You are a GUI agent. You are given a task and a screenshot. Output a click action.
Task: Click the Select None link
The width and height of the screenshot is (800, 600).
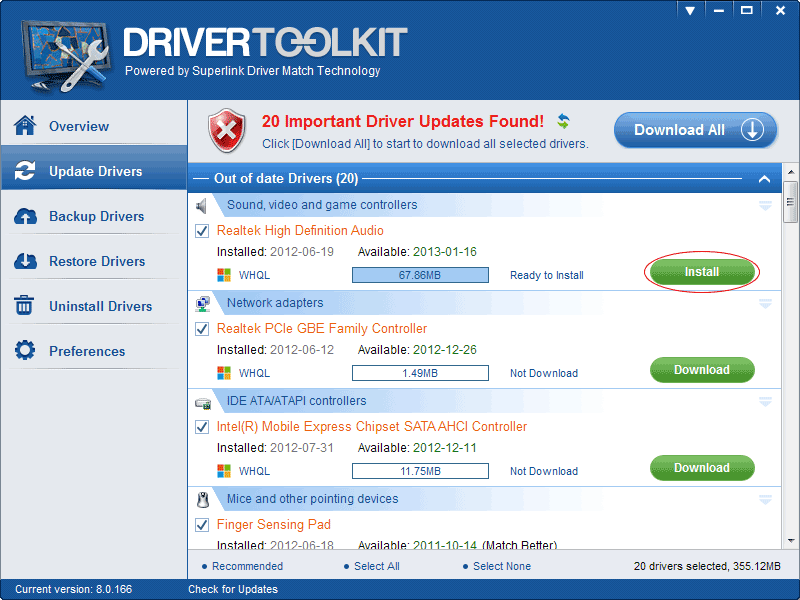point(502,566)
